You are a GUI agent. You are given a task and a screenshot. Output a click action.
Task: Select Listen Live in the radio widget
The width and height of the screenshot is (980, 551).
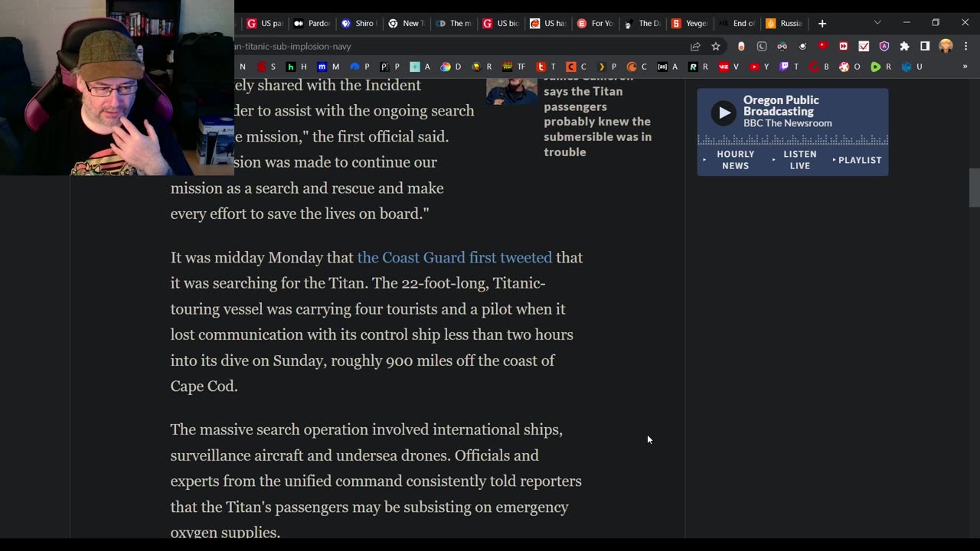[x=799, y=160]
